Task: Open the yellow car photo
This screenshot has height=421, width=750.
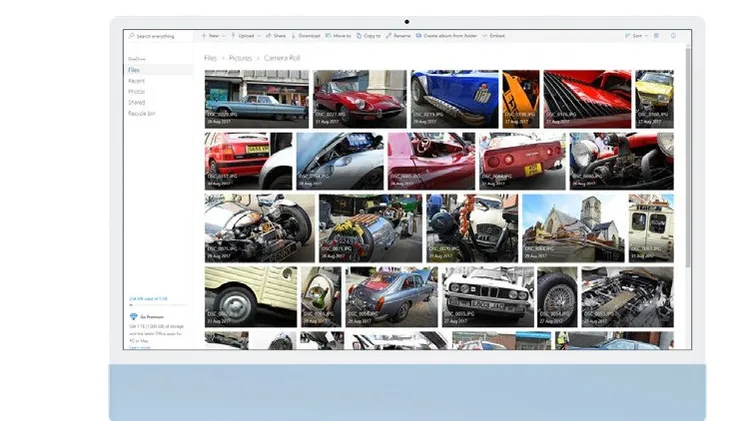Action: click(x=654, y=99)
